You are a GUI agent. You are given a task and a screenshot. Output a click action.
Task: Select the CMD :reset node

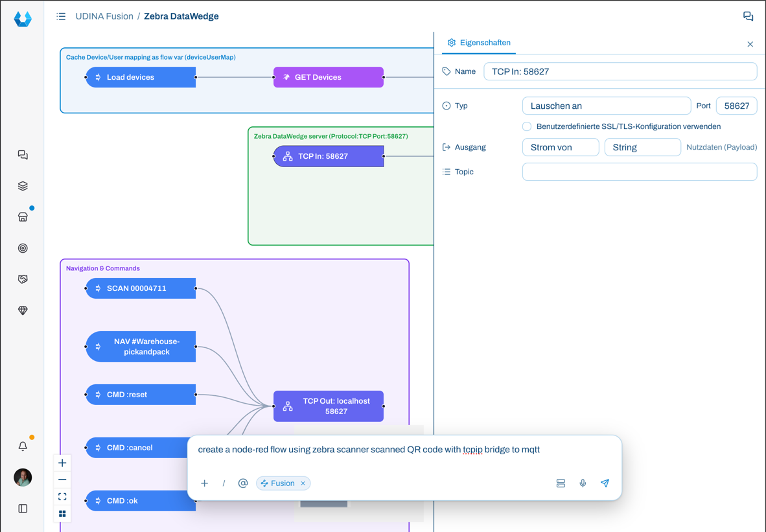(x=141, y=395)
